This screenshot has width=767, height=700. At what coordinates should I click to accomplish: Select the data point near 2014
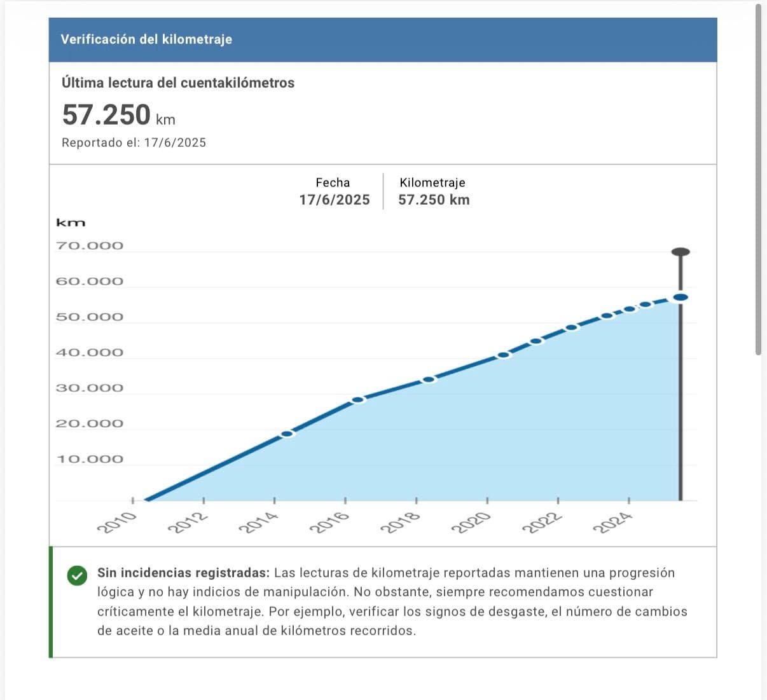(287, 434)
